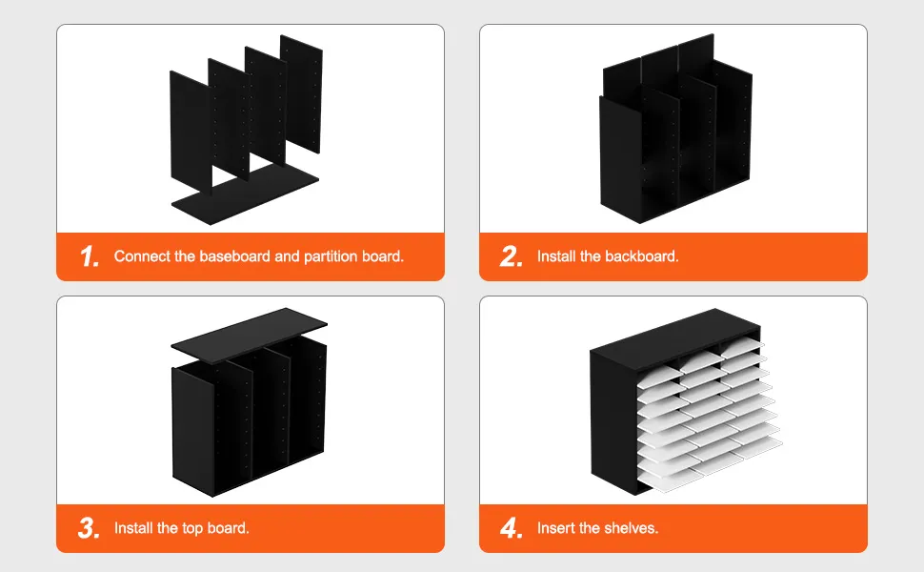This screenshot has width=924, height=572.
Task: Select the text 'Install the top board.'
Action: point(182,528)
